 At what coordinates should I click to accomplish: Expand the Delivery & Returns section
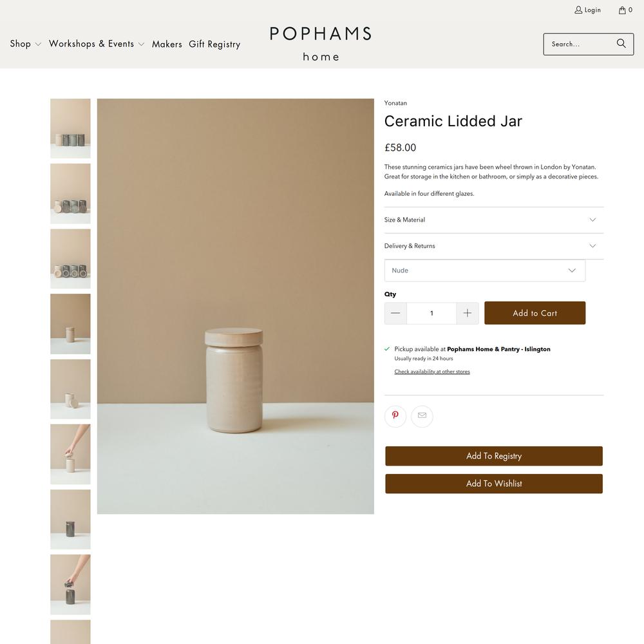(x=494, y=246)
